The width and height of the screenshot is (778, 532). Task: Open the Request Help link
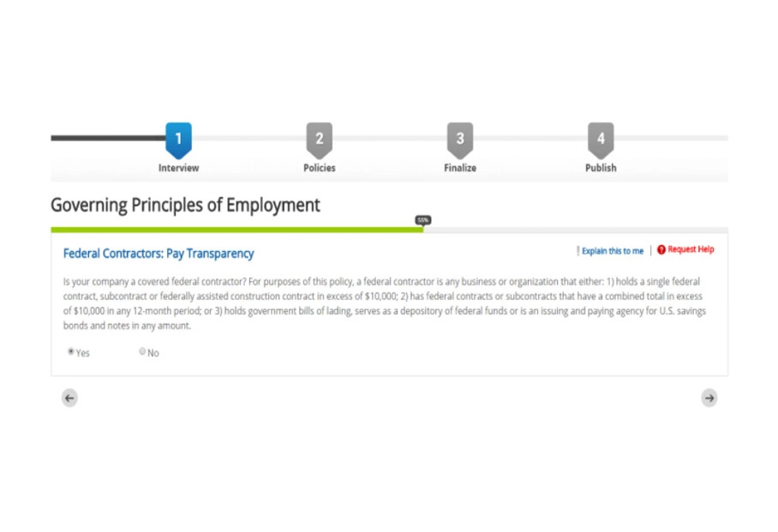691,250
